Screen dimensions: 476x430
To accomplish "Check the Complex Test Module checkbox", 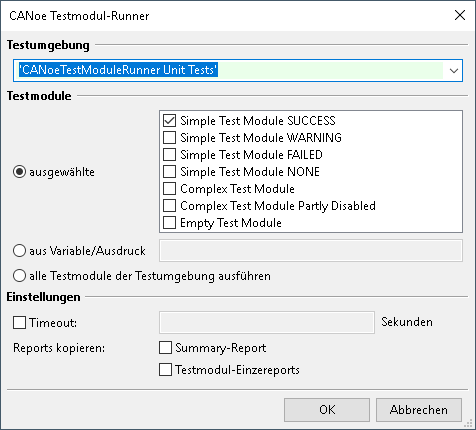I will click(169, 188).
